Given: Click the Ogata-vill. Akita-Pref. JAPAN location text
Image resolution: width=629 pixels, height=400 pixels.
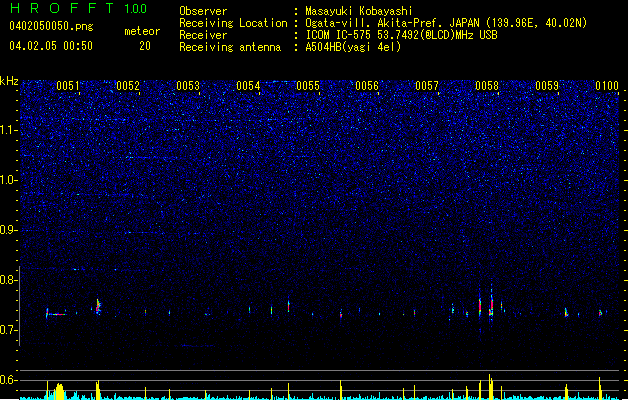Looking at the screenshot, I should coord(446,23).
